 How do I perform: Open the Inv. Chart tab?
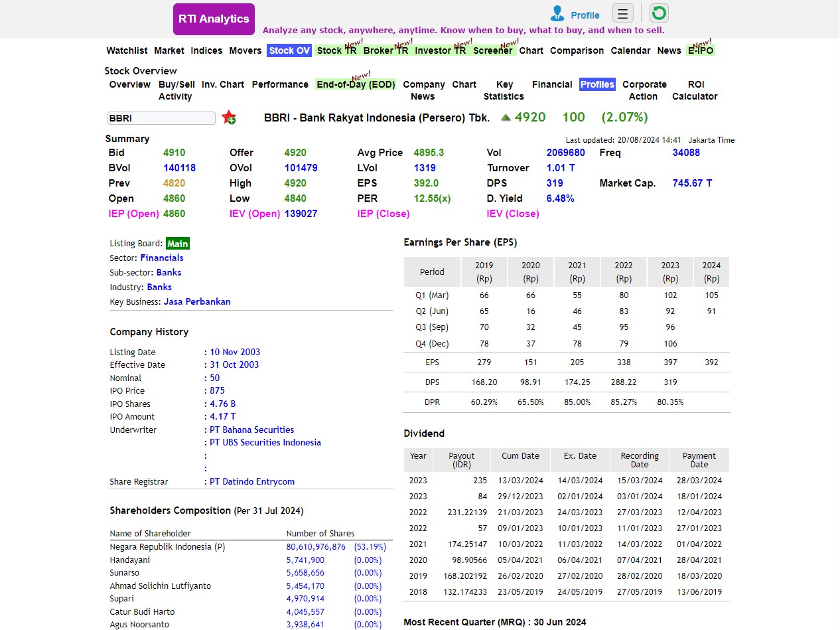click(223, 84)
